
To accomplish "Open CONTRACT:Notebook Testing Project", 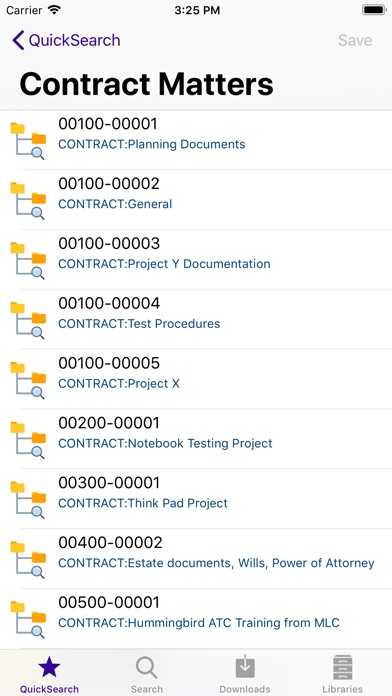I will click(x=196, y=439).
